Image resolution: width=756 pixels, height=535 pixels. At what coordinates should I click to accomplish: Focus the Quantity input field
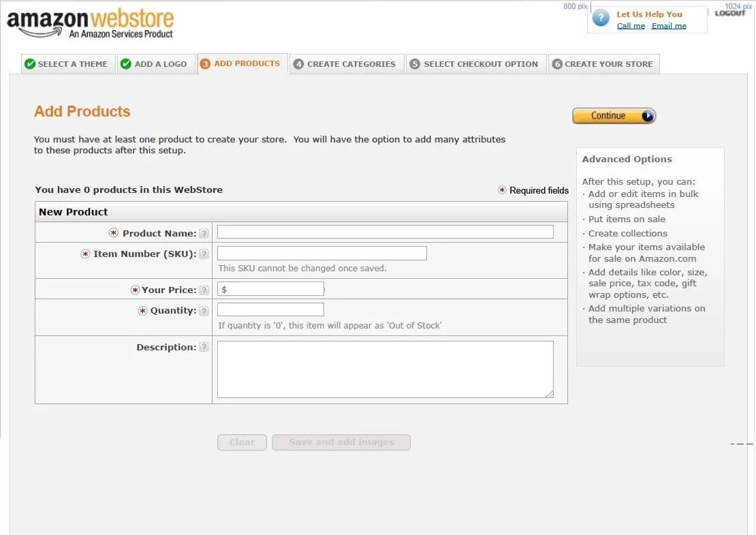click(270, 309)
